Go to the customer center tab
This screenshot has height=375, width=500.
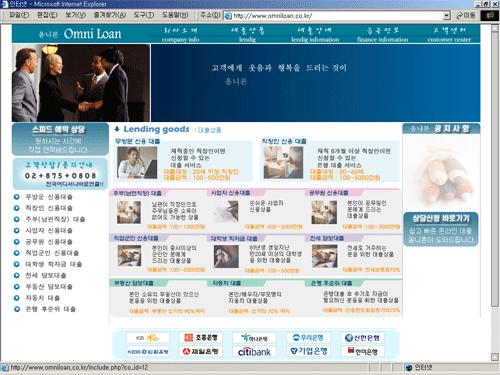pos(449,35)
